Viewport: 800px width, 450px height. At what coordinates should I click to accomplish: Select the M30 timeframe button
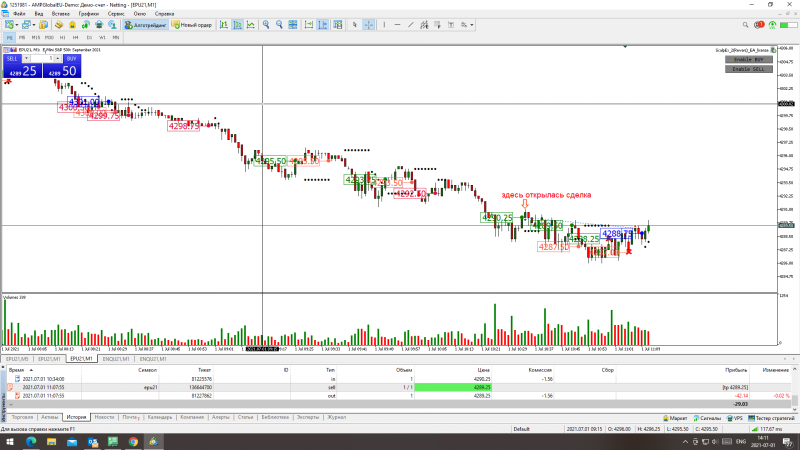[x=49, y=38]
